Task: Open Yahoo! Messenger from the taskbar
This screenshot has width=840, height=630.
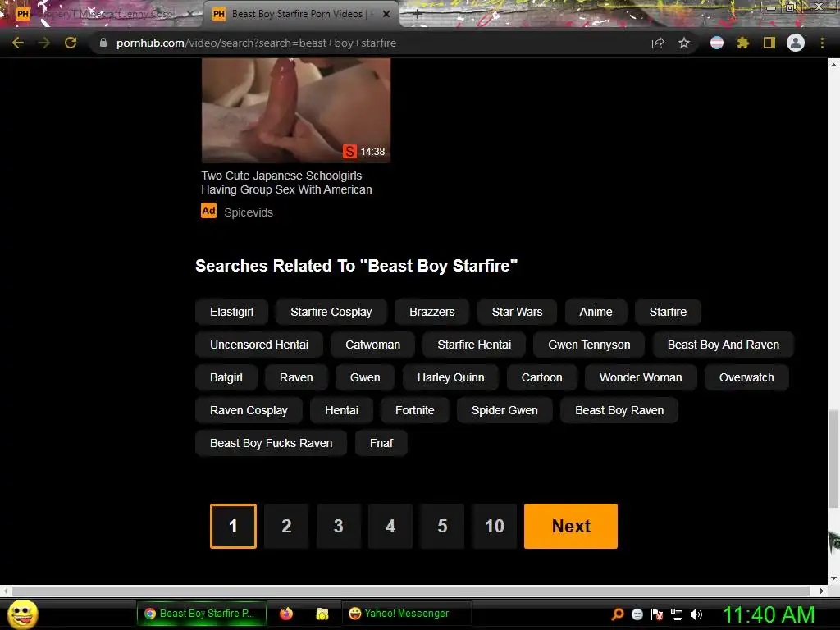Action: [x=406, y=614]
